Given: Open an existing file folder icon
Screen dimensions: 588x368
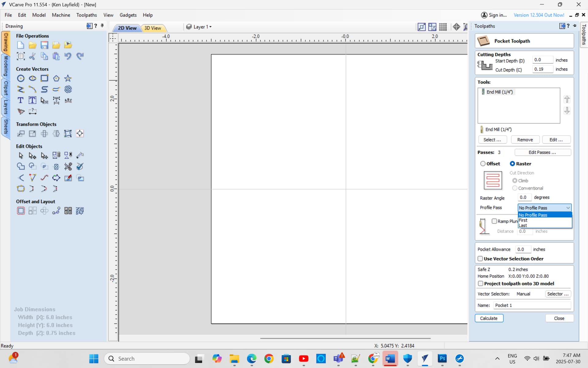Looking at the screenshot, I should point(32,45).
